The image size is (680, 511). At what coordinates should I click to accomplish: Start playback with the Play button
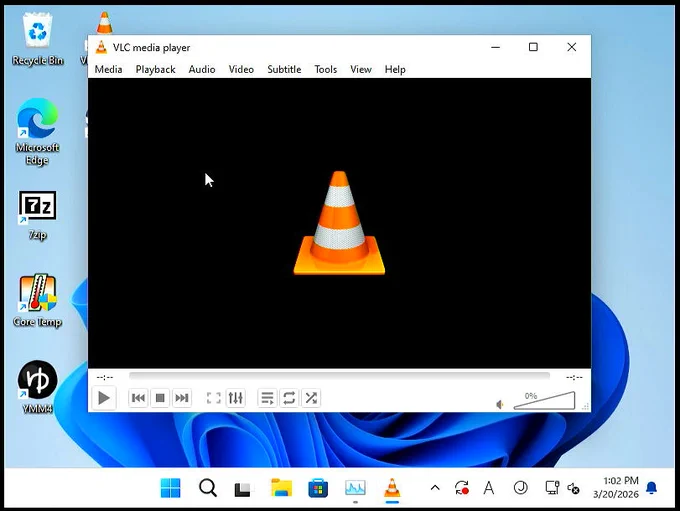tap(104, 398)
